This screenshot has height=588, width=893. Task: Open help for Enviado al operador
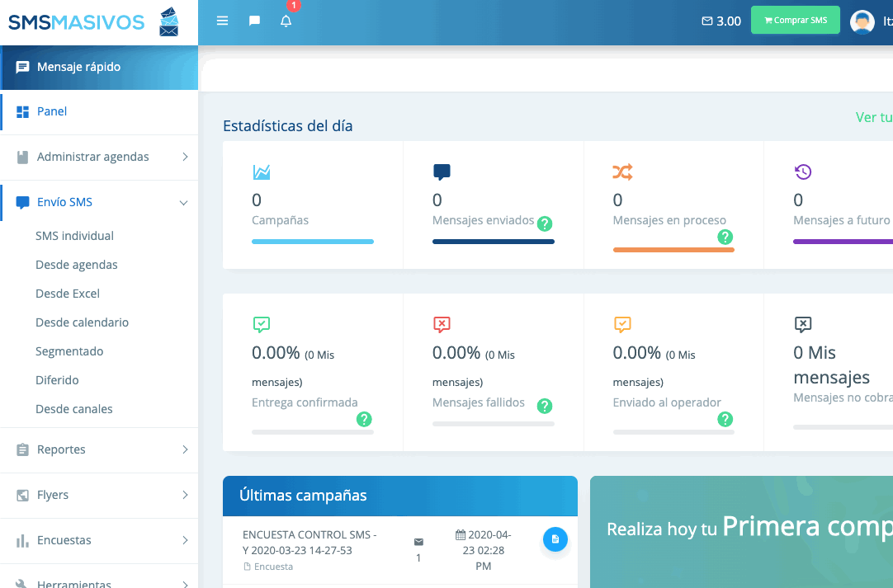tap(725, 420)
